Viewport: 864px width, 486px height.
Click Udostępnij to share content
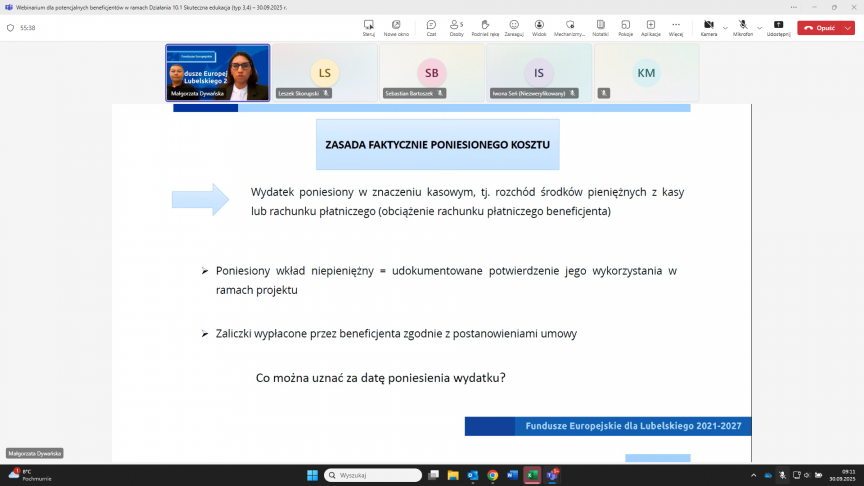(778, 27)
